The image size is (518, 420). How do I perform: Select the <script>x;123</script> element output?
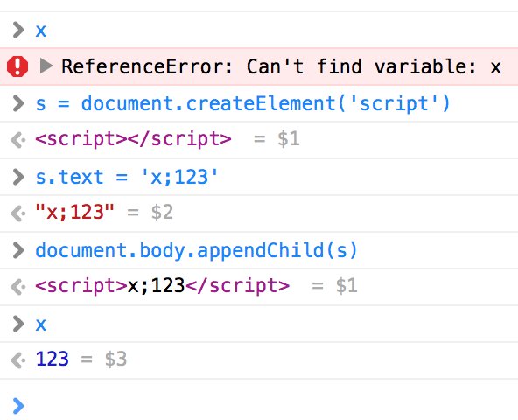[x=162, y=285]
